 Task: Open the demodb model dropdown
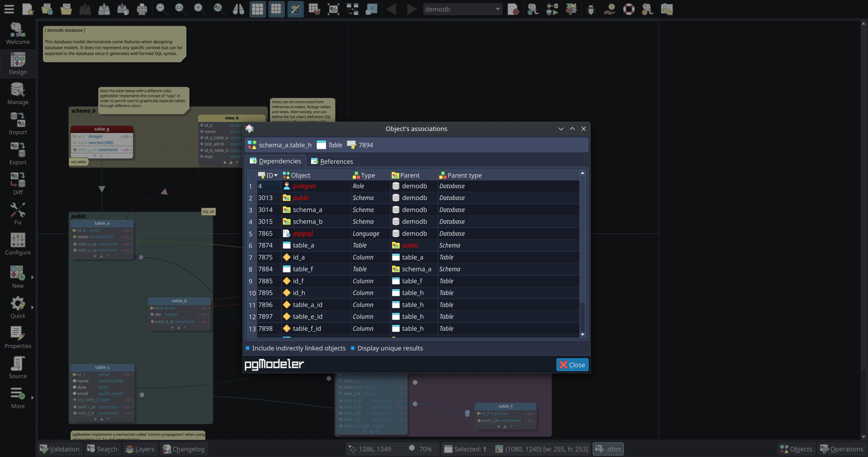462,9
